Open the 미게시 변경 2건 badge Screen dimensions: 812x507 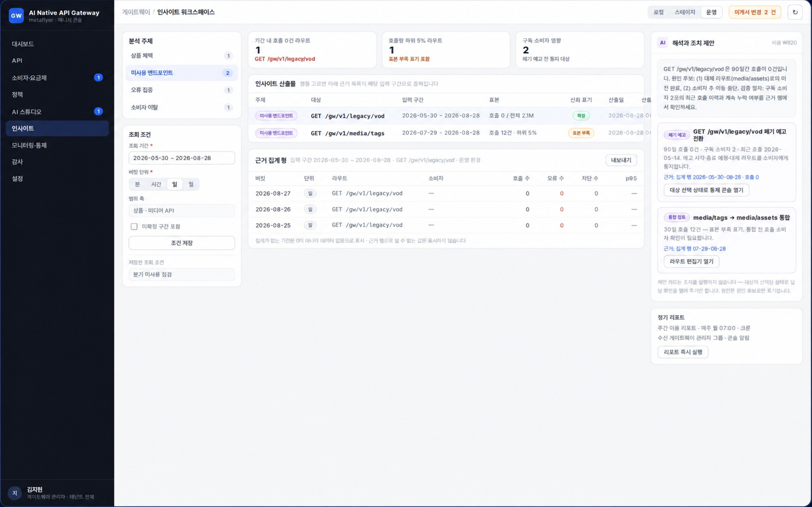coord(755,12)
